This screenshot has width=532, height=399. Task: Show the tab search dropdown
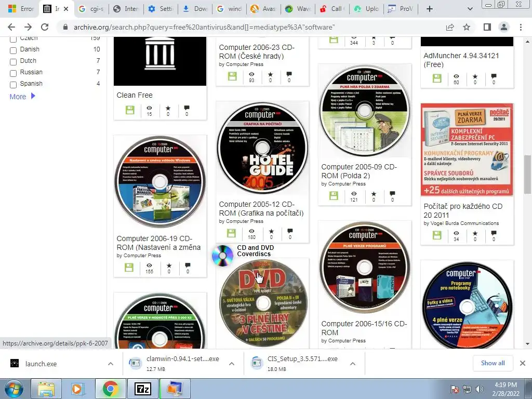(x=470, y=9)
